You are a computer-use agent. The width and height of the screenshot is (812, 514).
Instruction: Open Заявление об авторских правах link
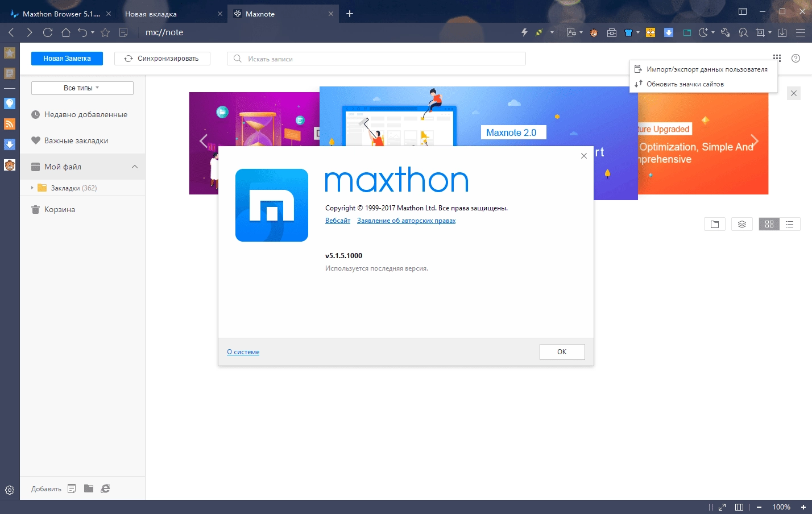pyautogui.click(x=406, y=221)
